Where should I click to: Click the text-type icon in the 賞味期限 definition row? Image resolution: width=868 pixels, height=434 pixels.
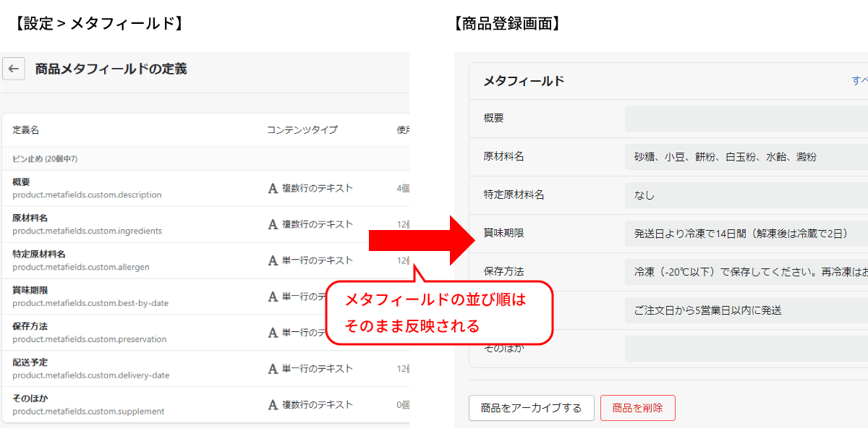point(273,297)
